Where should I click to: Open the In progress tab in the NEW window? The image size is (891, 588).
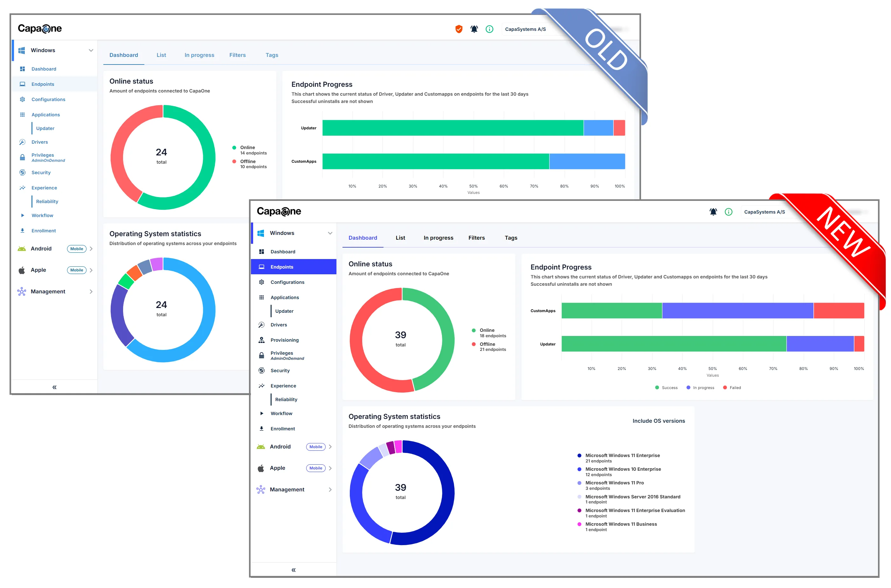[x=438, y=238]
